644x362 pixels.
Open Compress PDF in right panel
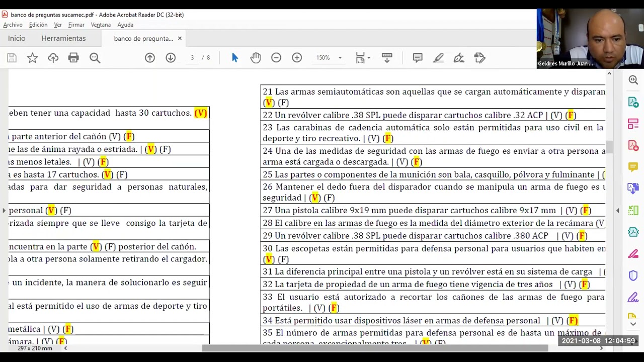pyautogui.click(x=633, y=232)
